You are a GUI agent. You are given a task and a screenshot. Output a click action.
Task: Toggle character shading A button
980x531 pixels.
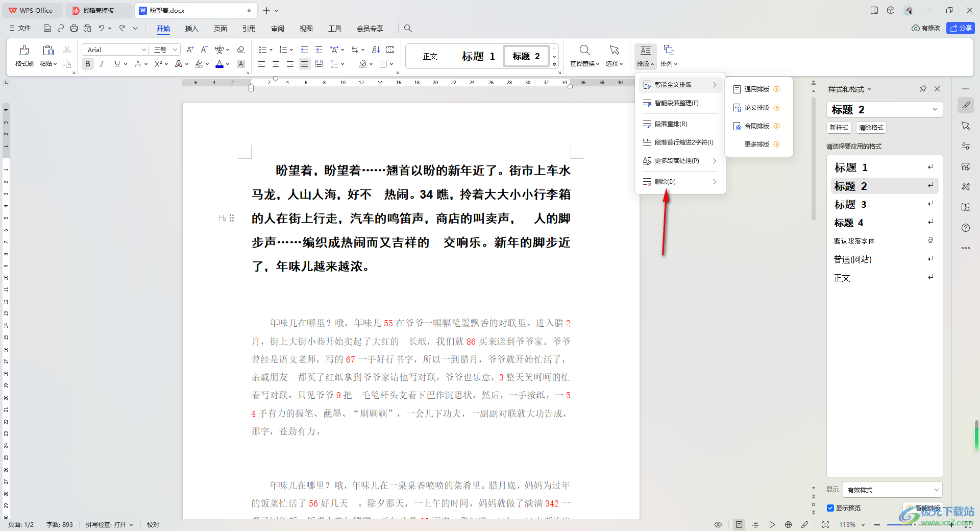click(x=241, y=64)
